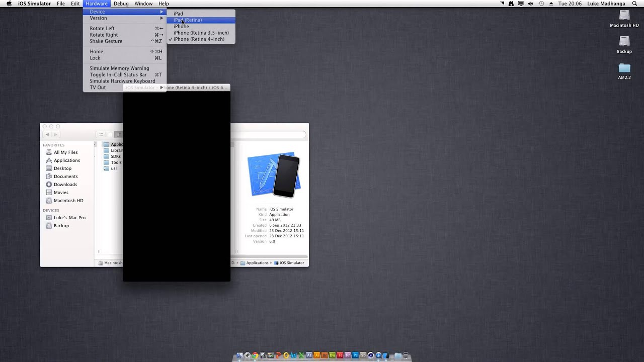Toggle Simulate Hardware Keyboard
The height and width of the screenshot is (362, 644).
124,81
